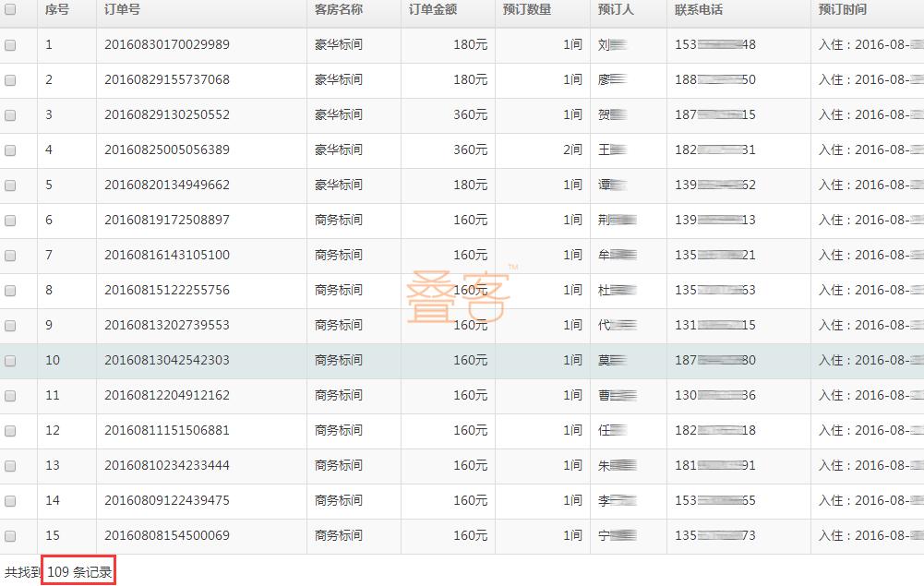Image resolution: width=924 pixels, height=586 pixels.
Task: Enable the checkbox beside order 20160825005056389
Action: click(10, 150)
